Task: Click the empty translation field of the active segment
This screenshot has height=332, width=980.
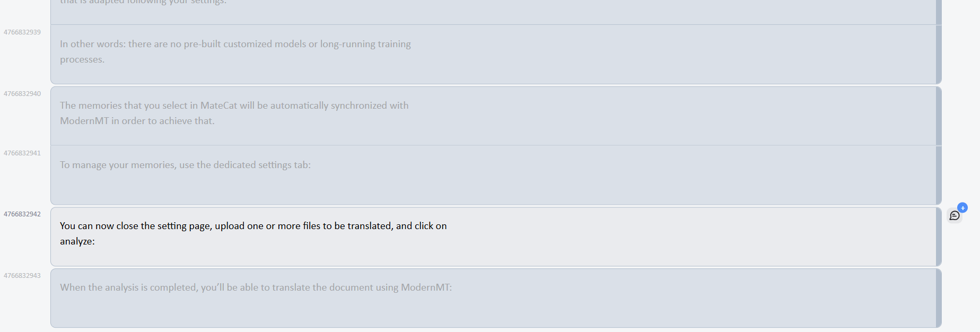Action: click(689, 237)
